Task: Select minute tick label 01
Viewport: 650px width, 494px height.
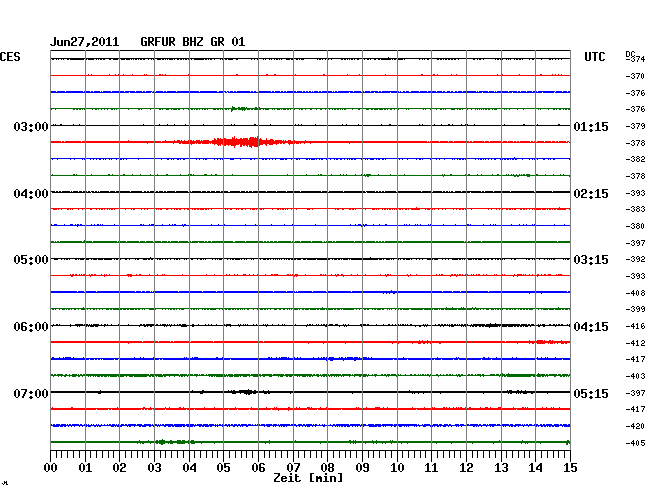Action: (85, 468)
